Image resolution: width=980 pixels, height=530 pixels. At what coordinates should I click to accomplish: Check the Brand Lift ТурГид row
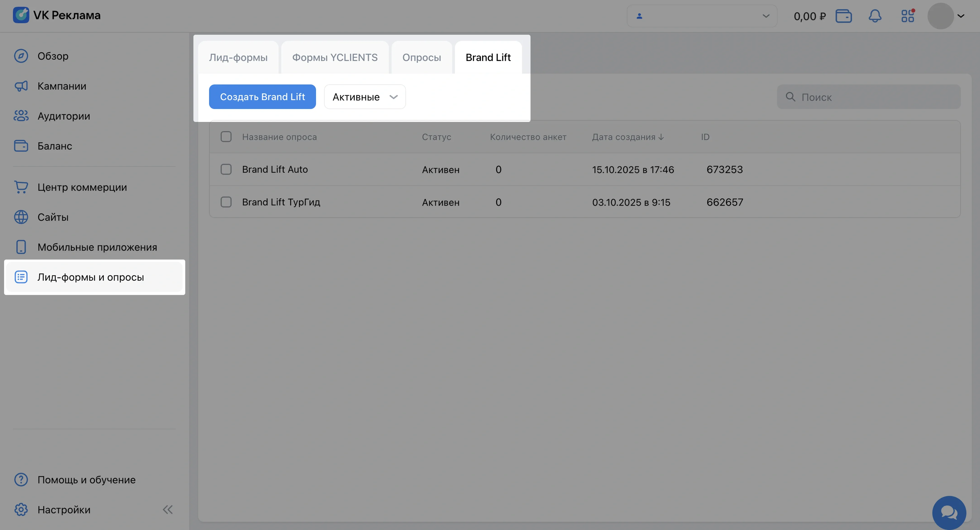(x=226, y=202)
